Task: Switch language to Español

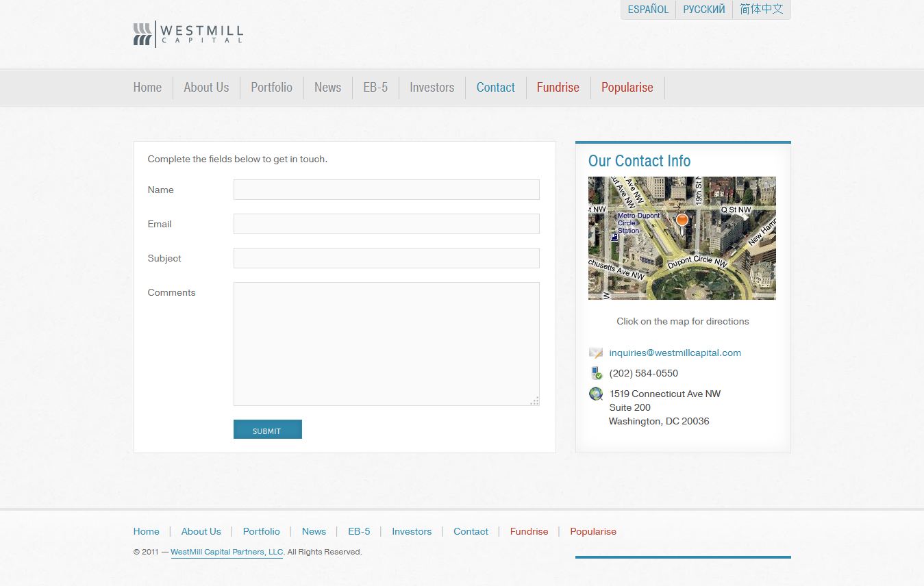Action: pos(648,10)
